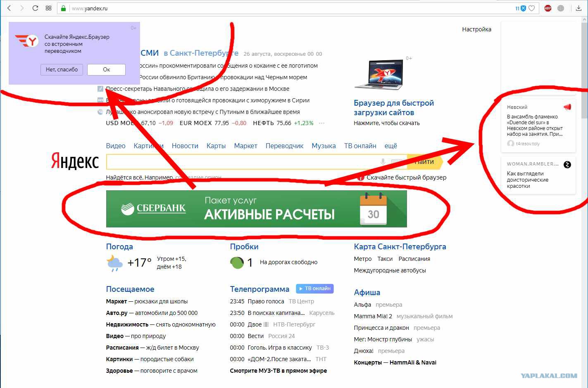The height and width of the screenshot is (388, 588).
Task: Click the laptop browser promo image
Action: pos(379,74)
